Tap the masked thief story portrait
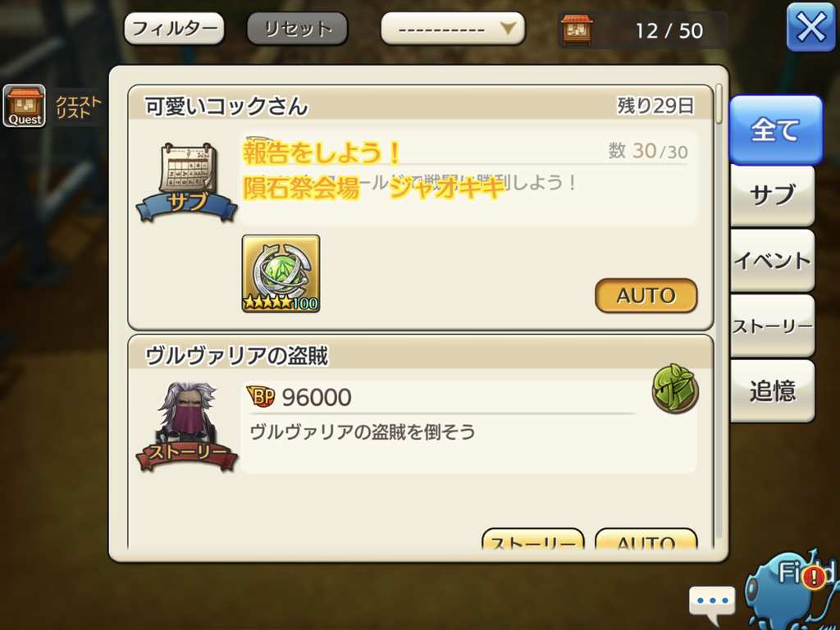Screen dimensions: 840x630 pyautogui.click(x=186, y=427)
